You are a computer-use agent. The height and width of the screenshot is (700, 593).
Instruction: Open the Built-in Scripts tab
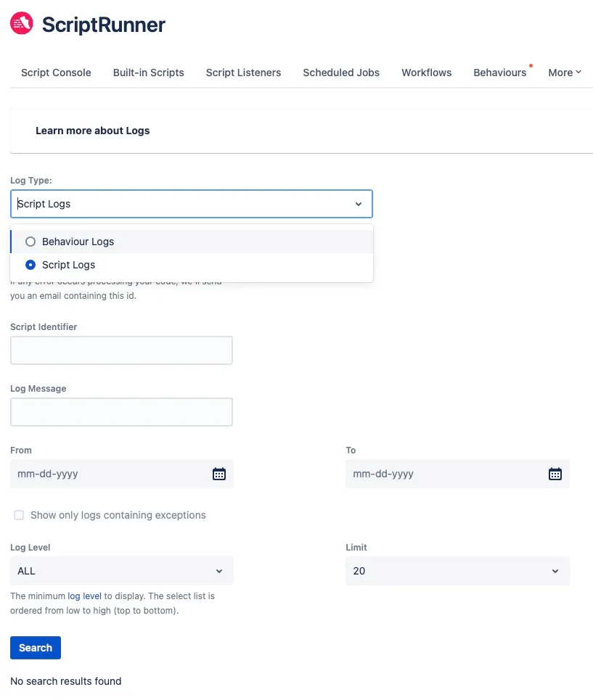coord(148,73)
